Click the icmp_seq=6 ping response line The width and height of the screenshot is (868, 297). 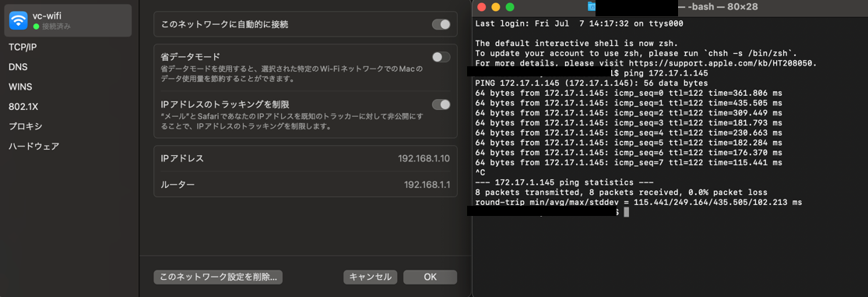click(628, 153)
